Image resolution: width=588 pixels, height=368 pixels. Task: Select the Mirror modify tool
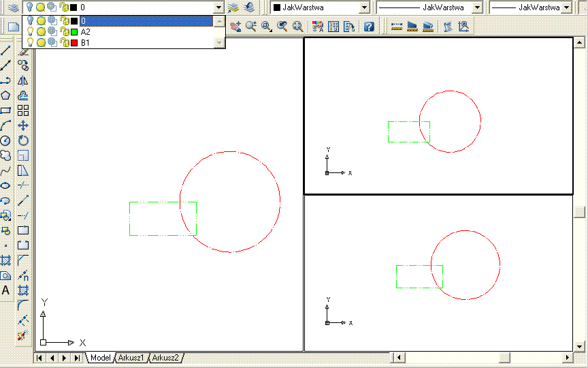coord(23,80)
